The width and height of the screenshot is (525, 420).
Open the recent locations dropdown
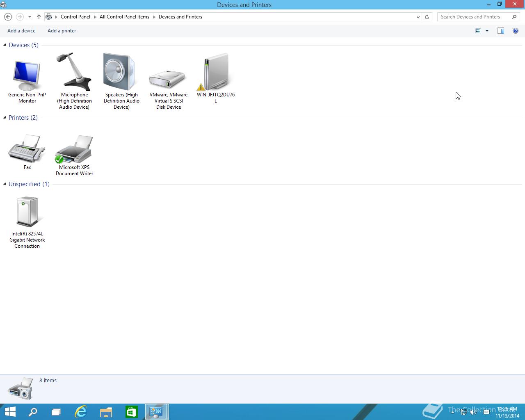[30, 17]
